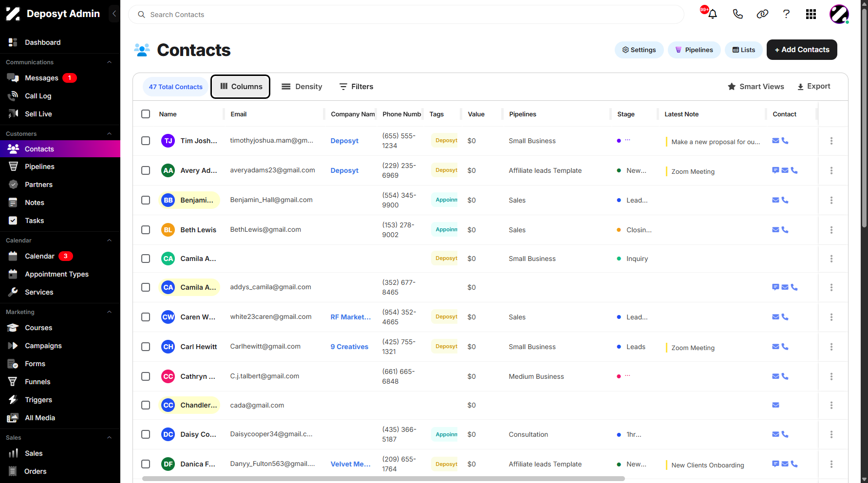Click the Add Contacts button
Viewport: 868px width, 483px height.
point(802,50)
